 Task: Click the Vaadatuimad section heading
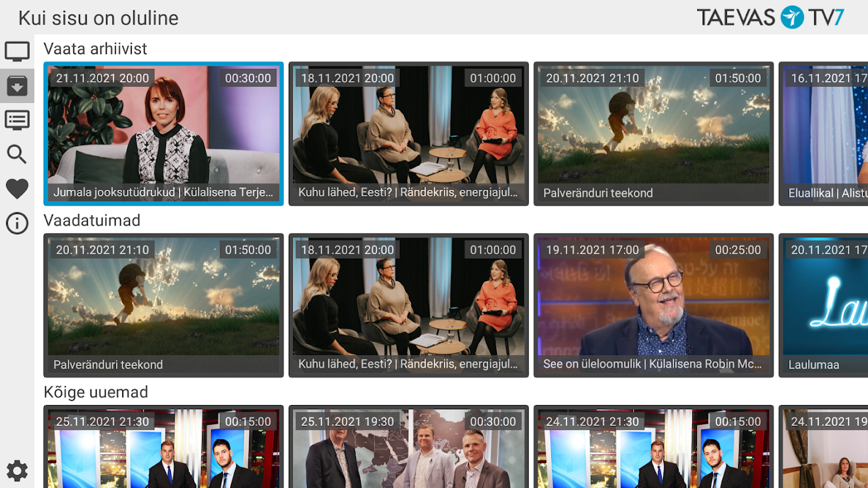point(92,220)
